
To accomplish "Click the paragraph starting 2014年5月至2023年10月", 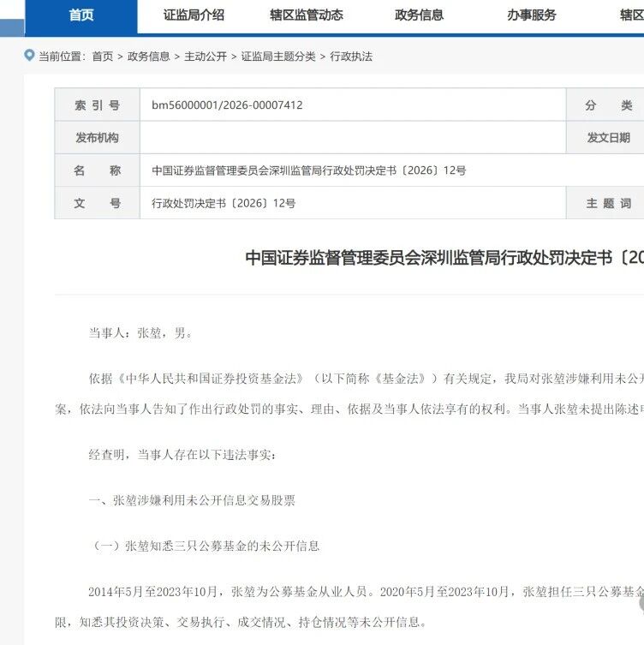I will [x=349, y=606].
